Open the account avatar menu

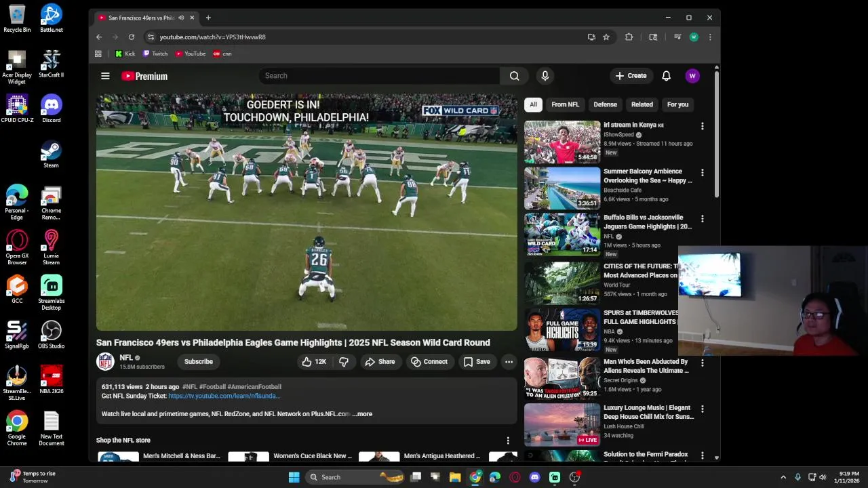[692, 76]
